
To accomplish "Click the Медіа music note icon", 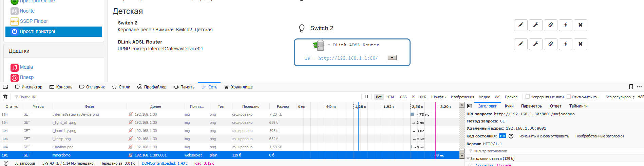I will tap(14, 67).
